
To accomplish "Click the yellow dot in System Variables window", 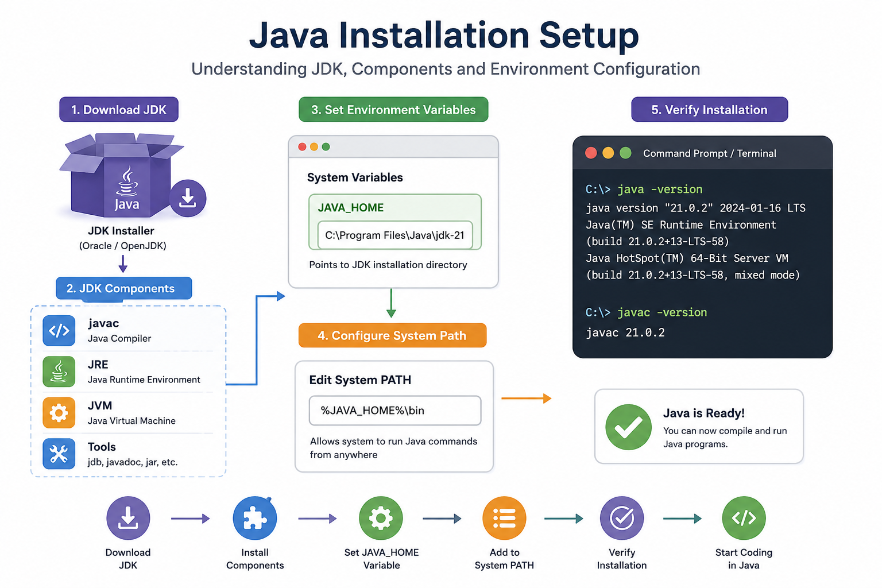I will [314, 147].
